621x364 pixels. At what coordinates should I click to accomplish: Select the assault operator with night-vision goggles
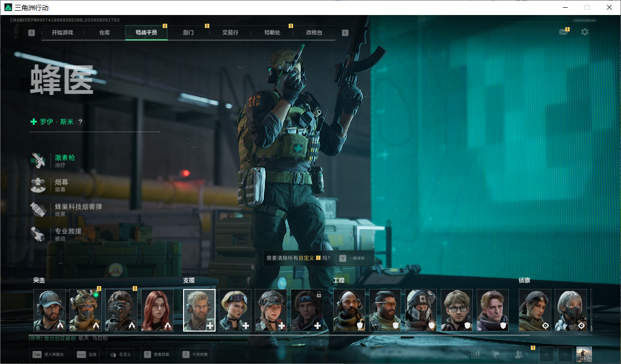[121, 310]
